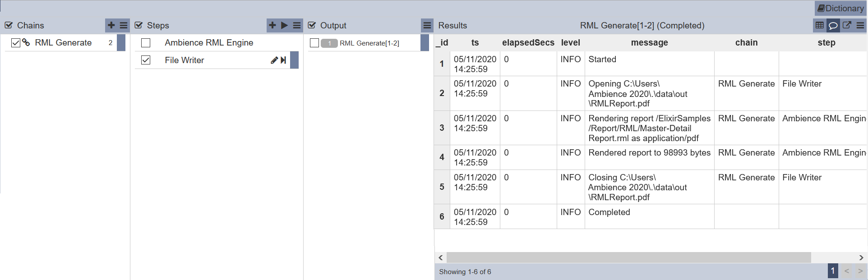Add a new step with plus icon
The image size is (868, 280).
272,25
